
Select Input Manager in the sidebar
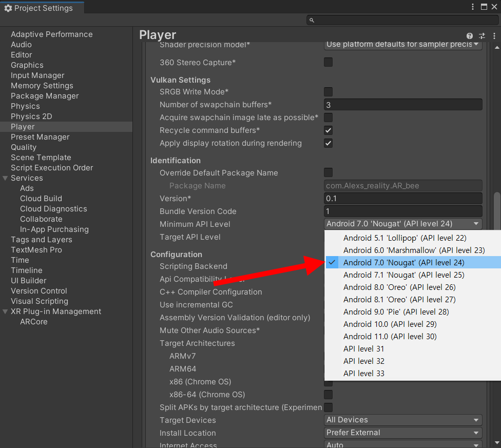37,75
